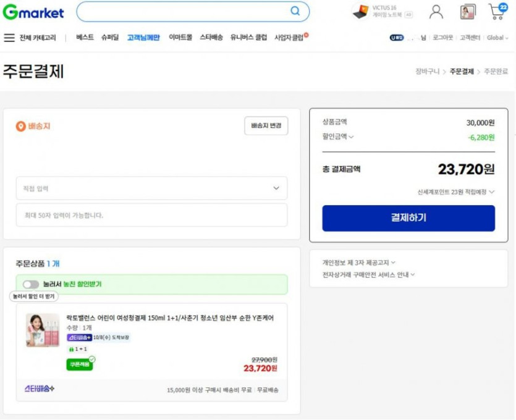Toggle the 놓친 할인받기 switch
This screenshot has height=420, width=516.
(x=31, y=284)
